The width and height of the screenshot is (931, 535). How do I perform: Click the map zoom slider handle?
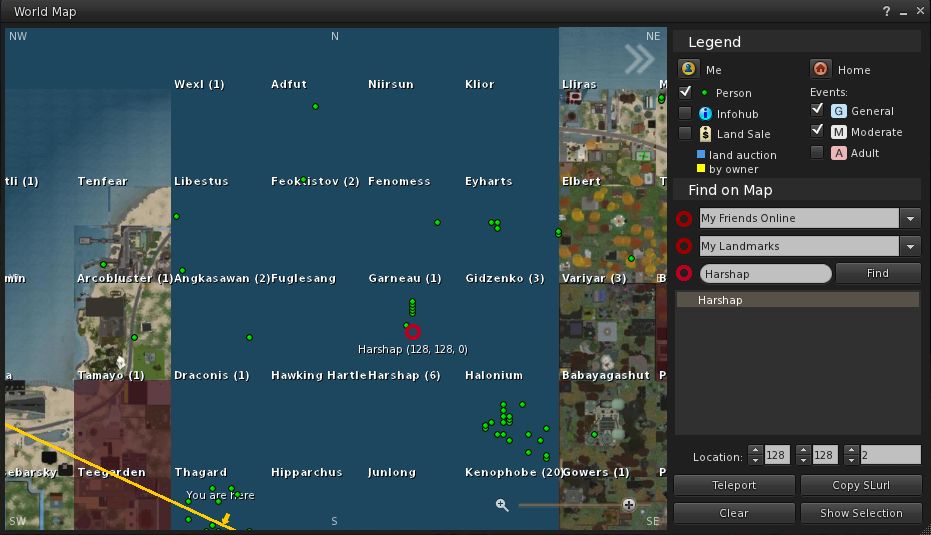628,505
